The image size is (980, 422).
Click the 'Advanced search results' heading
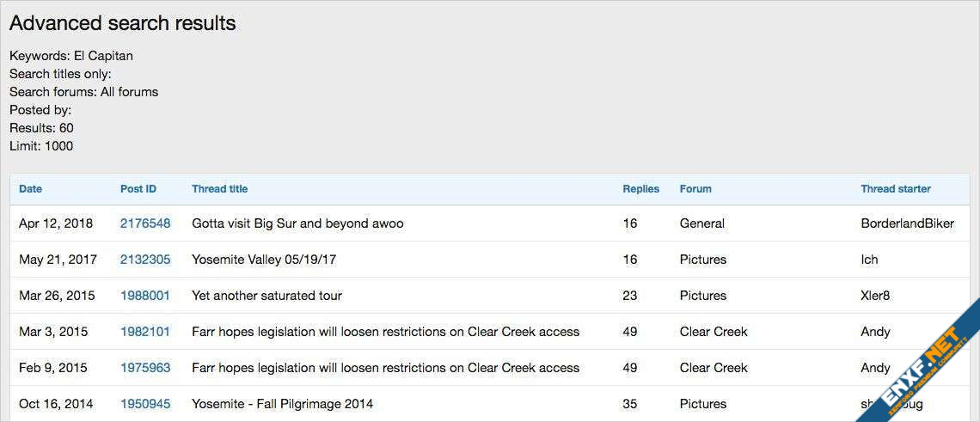pos(123,23)
